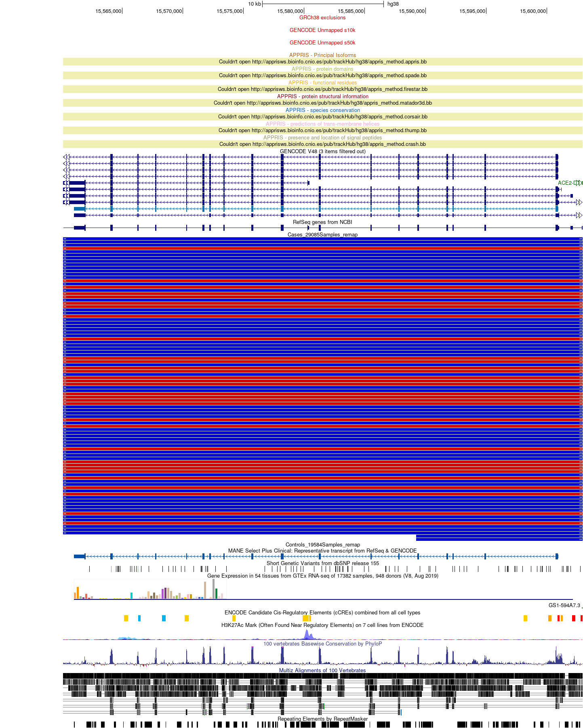Click the APPRIS - protein domains label
Screen dimensions: 583x728
pyautogui.click(x=322, y=69)
